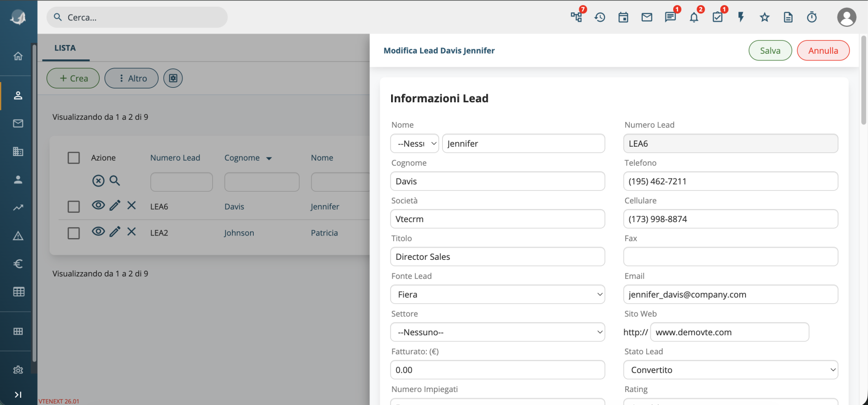Viewport: 868px width, 405px height.
Task: Open the chat messages icon
Action: tap(671, 17)
